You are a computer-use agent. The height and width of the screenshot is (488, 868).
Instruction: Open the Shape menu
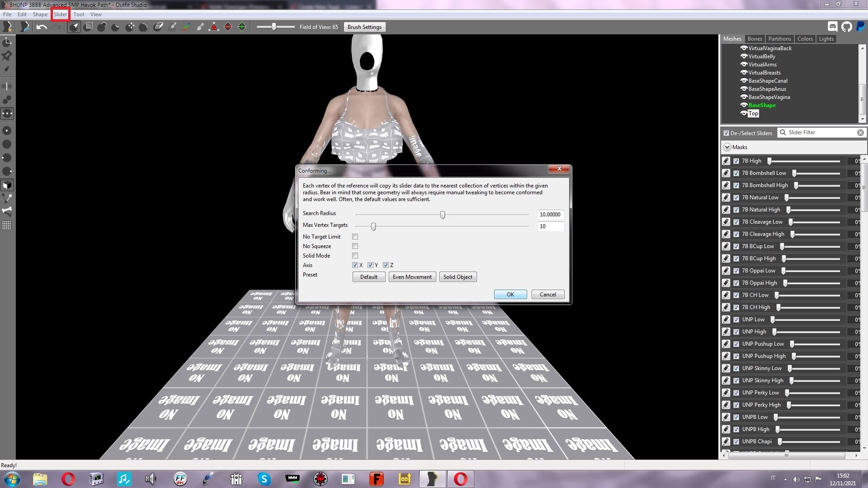40,14
